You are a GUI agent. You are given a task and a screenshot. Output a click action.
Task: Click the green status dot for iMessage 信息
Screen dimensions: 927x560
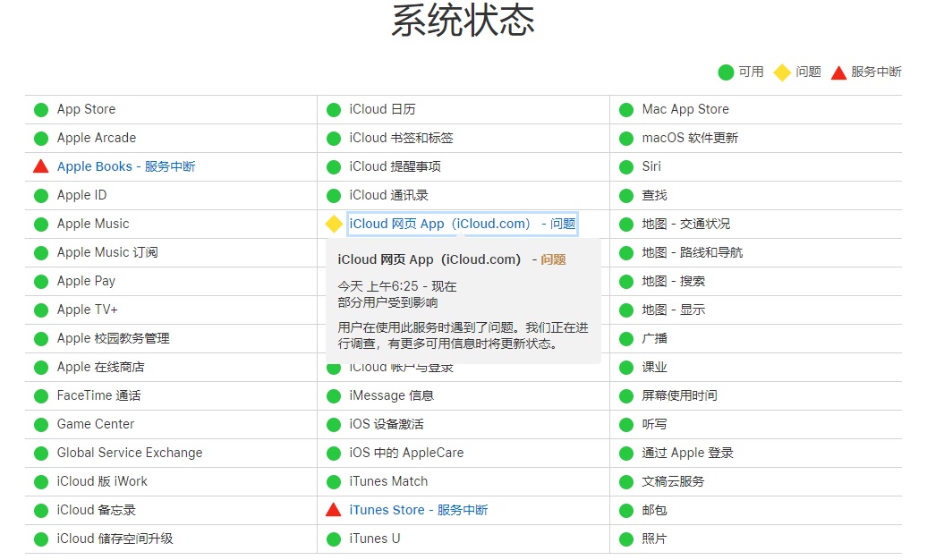[334, 395]
